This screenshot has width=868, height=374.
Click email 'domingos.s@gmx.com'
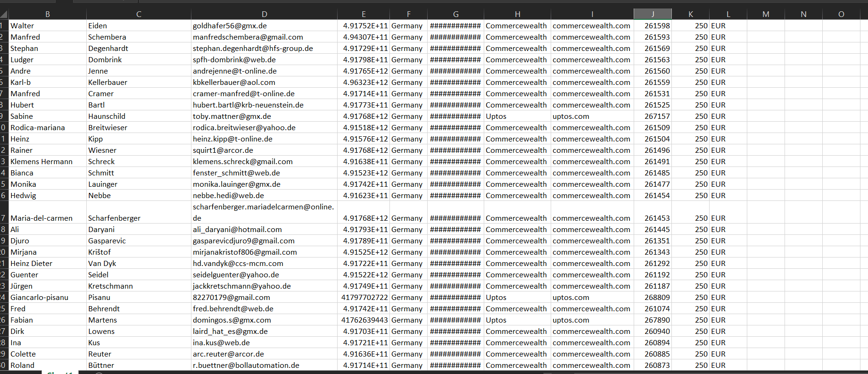point(264,320)
